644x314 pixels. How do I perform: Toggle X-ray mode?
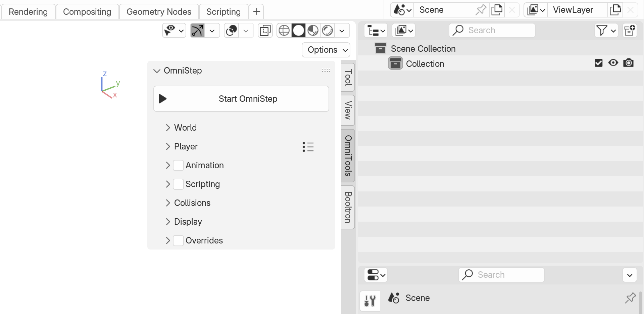pyautogui.click(x=265, y=31)
